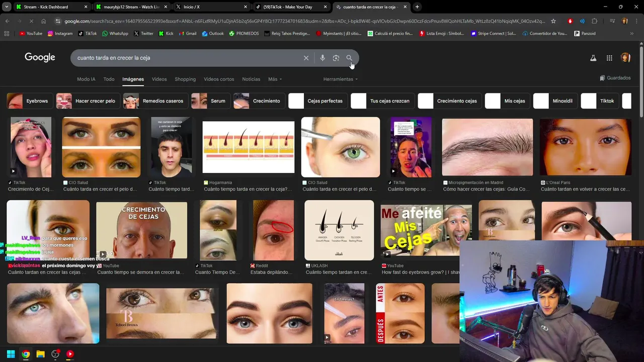This screenshot has width=644, height=362.
Task: Open the Crecimiento de Cejas YouTube thumbnail
Action: tap(141, 230)
